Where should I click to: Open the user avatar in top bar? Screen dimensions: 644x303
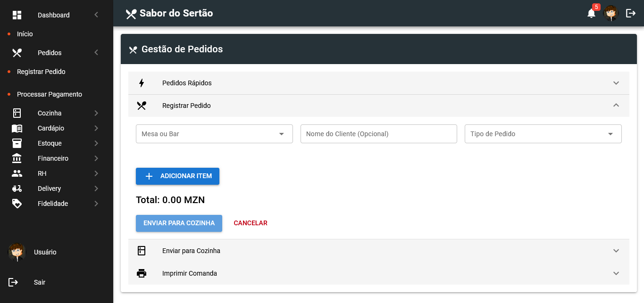click(611, 13)
